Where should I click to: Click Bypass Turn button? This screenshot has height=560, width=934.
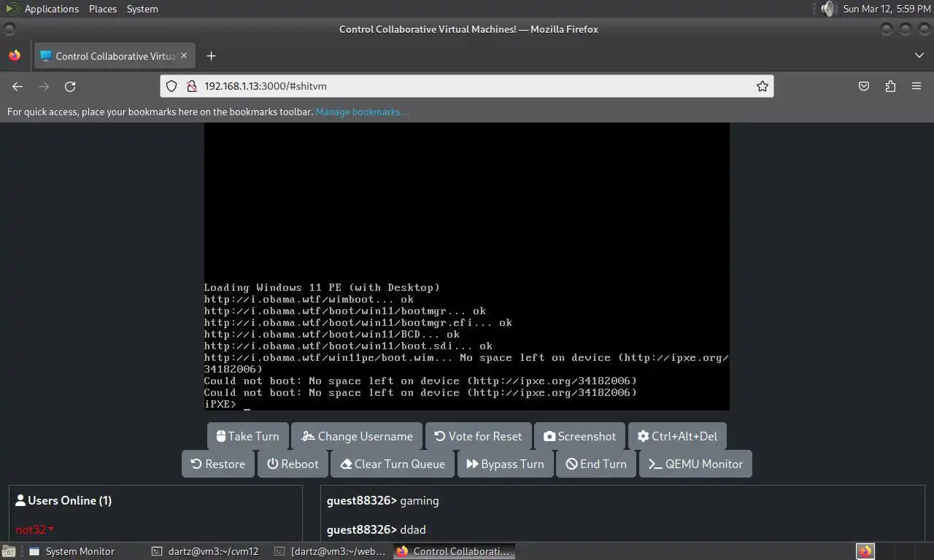coord(505,464)
